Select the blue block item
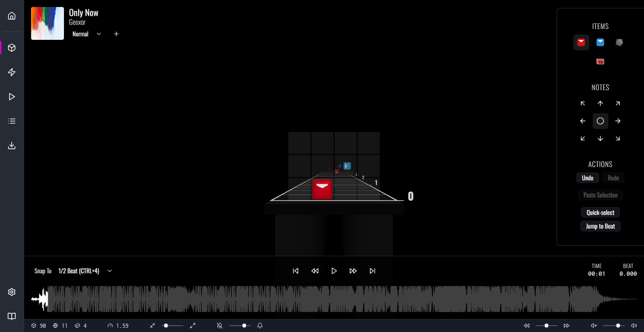This screenshot has height=332, width=644. coord(600,42)
